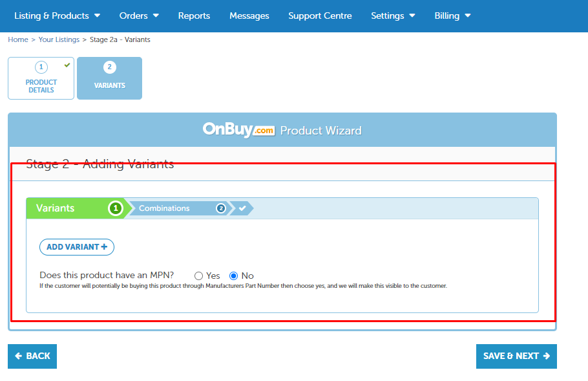Select No for product MPN

tap(233, 276)
